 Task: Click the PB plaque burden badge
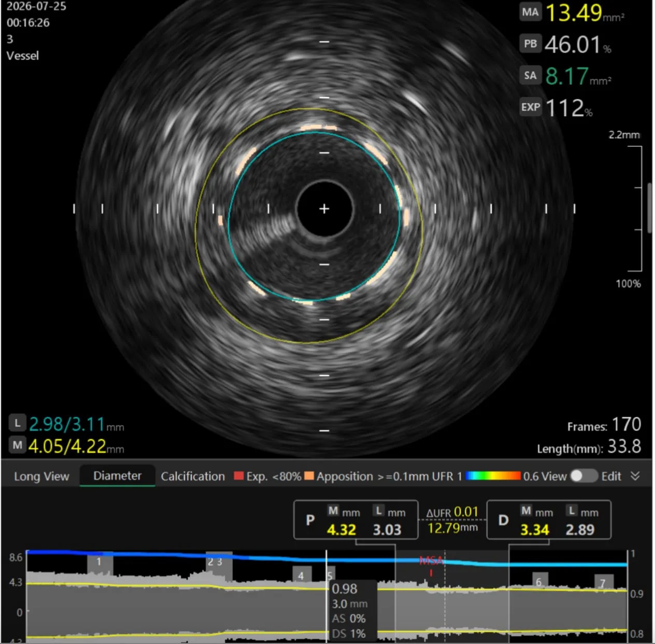(x=530, y=44)
